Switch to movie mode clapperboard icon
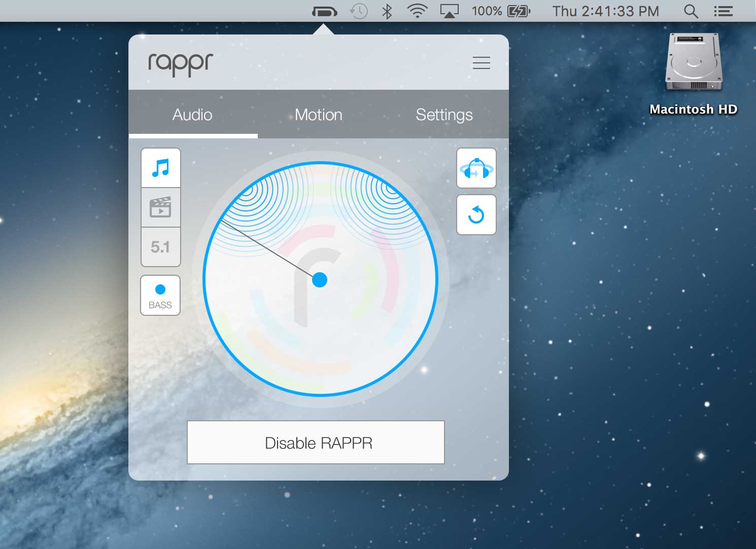 click(160, 207)
